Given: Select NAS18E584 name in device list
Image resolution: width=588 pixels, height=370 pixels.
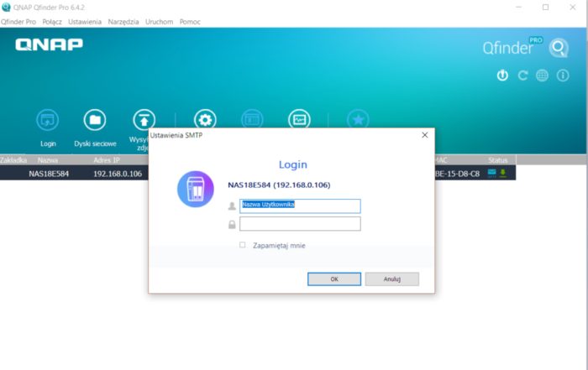Looking at the screenshot, I should point(49,174).
